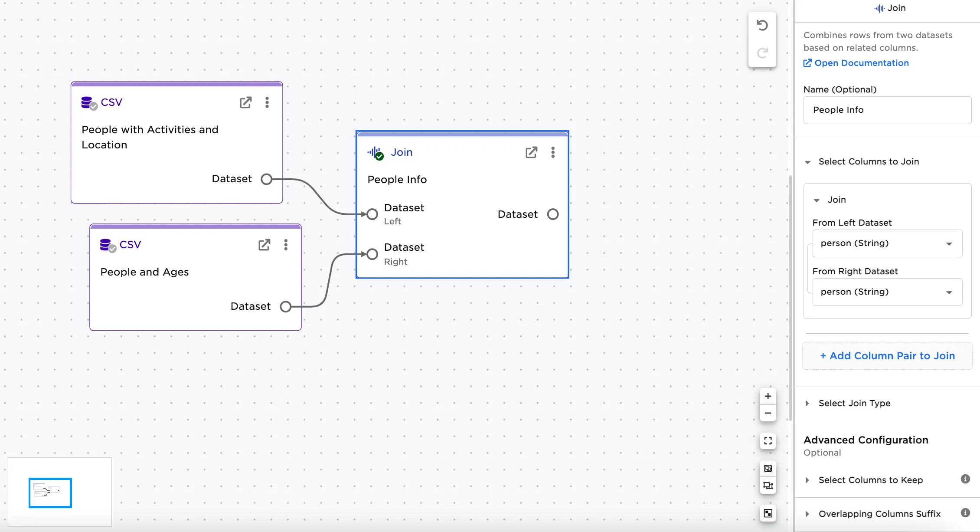Click Add Column Pair to Join
The height and width of the screenshot is (532, 980).
coord(887,355)
